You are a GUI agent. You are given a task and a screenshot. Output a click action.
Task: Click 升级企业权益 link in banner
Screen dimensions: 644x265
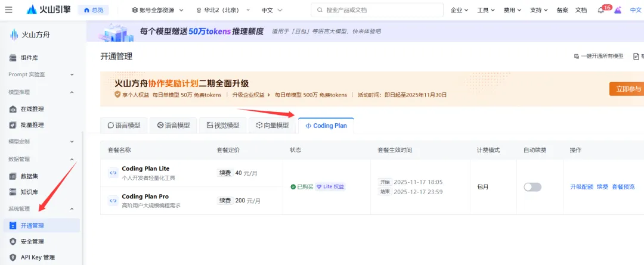click(x=251, y=95)
